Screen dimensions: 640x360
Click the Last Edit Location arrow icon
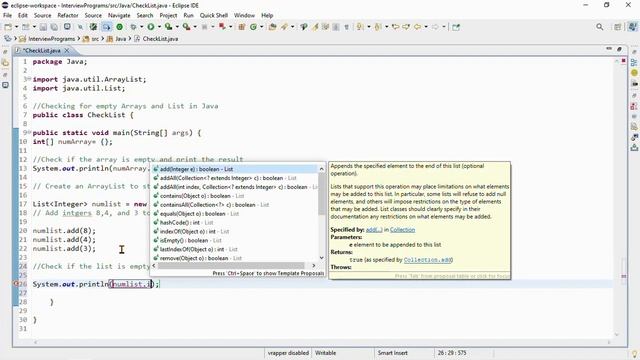point(395,27)
